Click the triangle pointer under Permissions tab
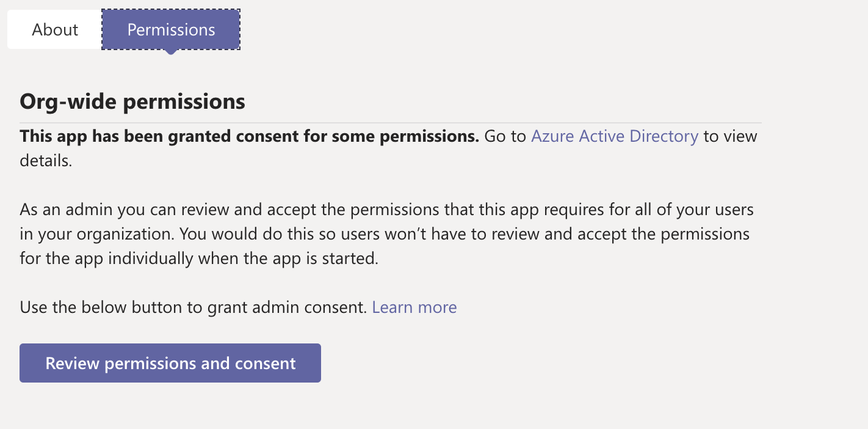This screenshot has height=429, width=868. [171, 52]
